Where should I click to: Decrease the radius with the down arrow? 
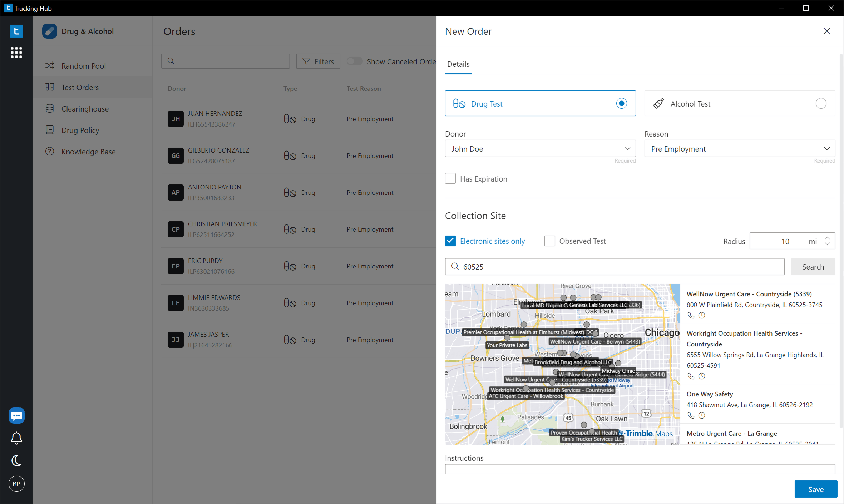click(x=827, y=244)
